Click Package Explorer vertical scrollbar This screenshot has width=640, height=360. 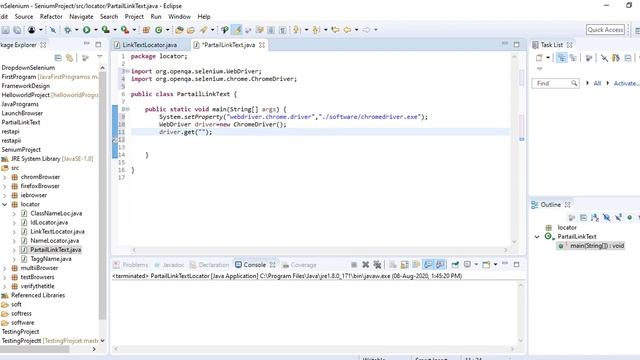102,196
